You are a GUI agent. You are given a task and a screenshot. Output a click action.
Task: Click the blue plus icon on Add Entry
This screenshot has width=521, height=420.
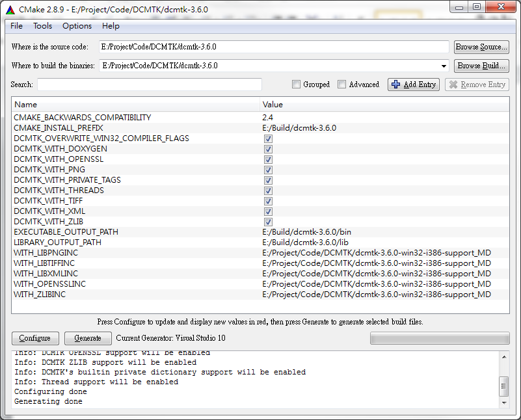(x=395, y=85)
